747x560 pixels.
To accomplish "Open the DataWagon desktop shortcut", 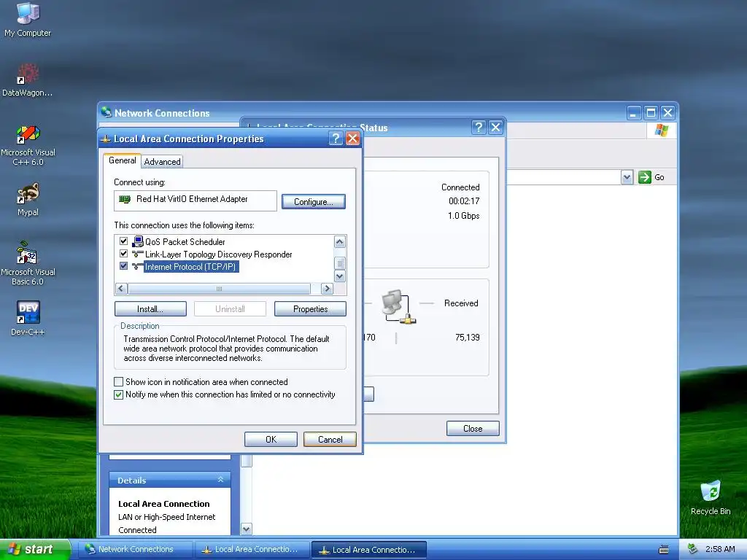I will tap(28, 80).
